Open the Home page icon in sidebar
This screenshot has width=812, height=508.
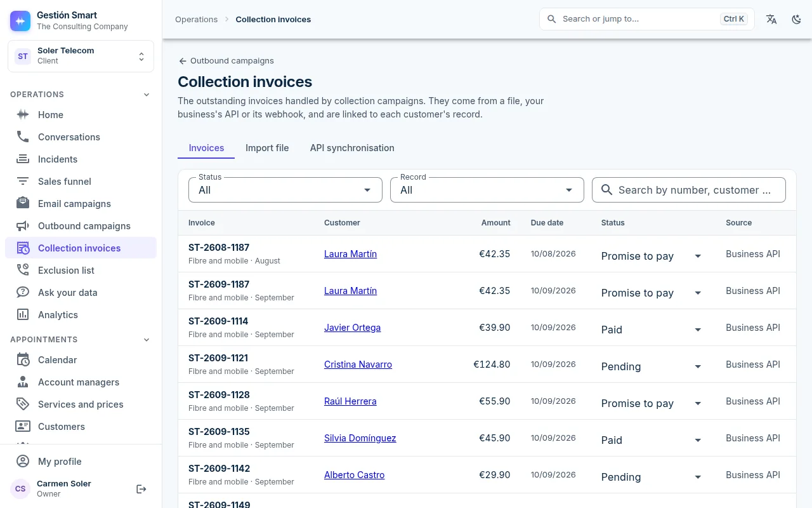click(23, 115)
